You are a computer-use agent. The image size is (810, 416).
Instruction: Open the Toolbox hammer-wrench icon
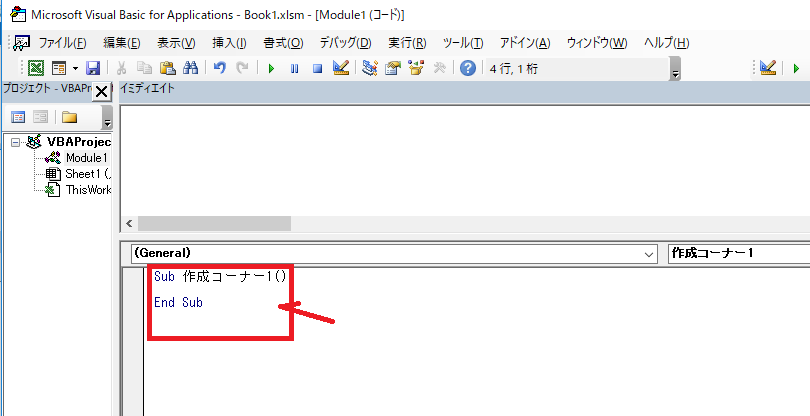[x=439, y=68]
